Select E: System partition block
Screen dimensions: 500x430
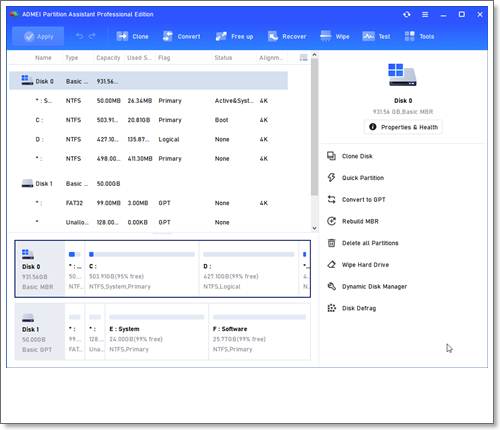coord(156,331)
